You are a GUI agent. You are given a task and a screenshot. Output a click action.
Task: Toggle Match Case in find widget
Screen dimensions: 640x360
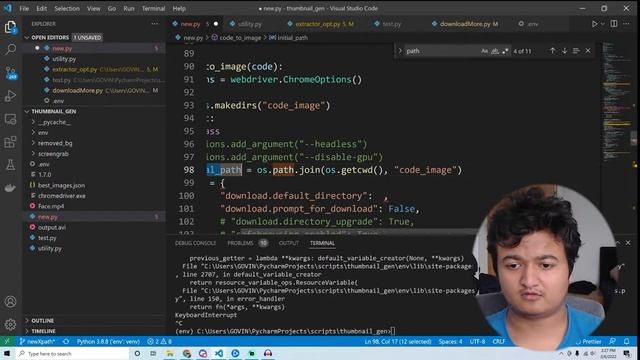484,51
